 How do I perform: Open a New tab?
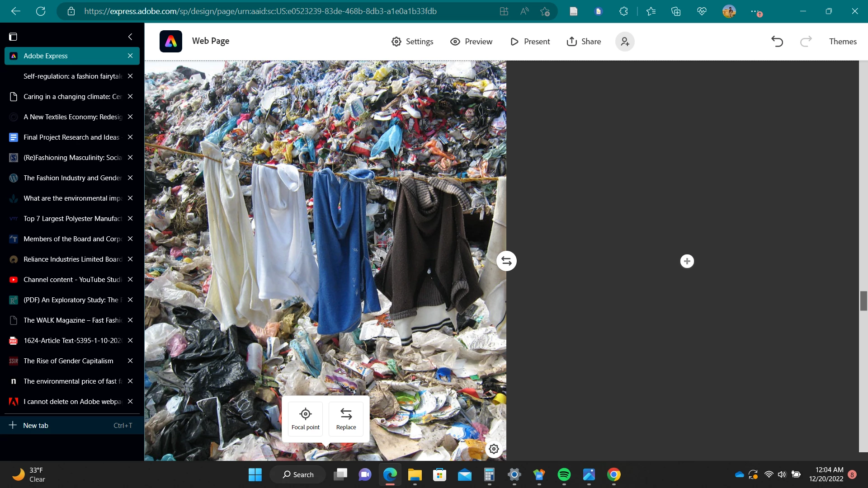coord(36,425)
